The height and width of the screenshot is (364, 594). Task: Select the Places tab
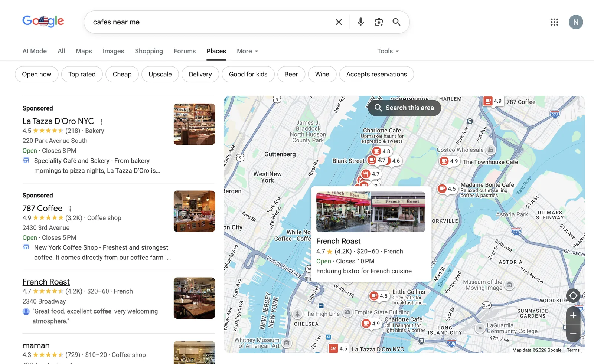pos(216,51)
